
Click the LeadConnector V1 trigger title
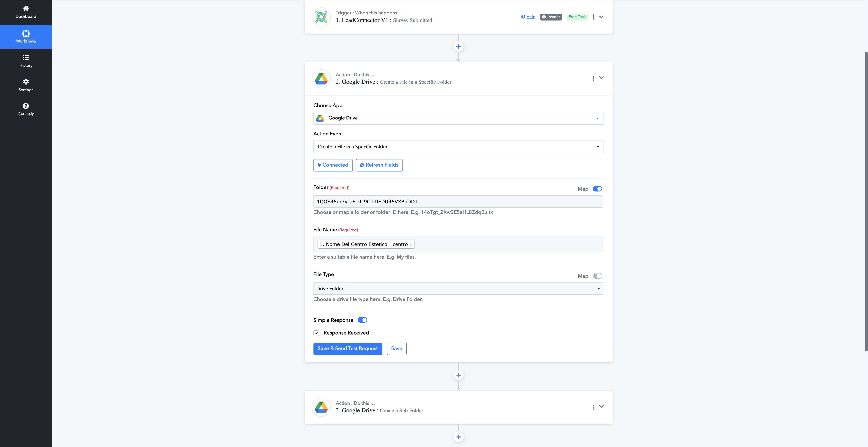pyautogui.click(x=383, y=20)
